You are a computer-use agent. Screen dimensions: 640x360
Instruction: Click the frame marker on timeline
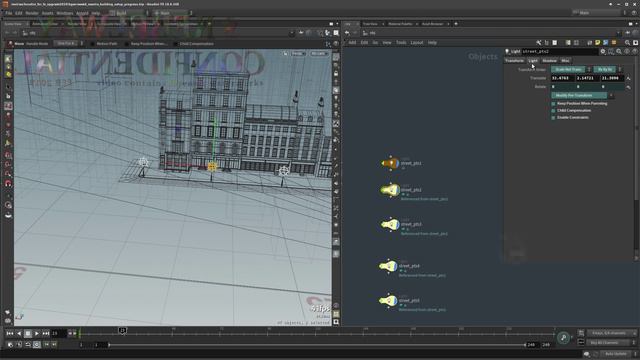pos(122,330)
